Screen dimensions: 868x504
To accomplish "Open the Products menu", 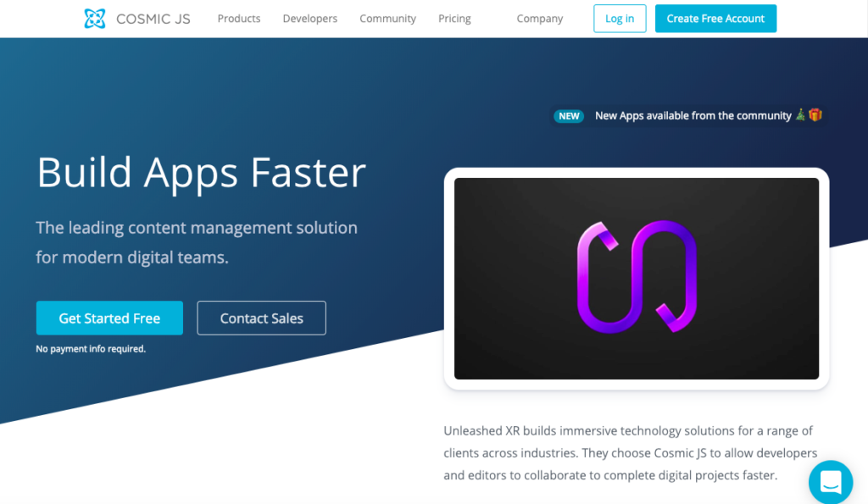I will pos(238,18).
